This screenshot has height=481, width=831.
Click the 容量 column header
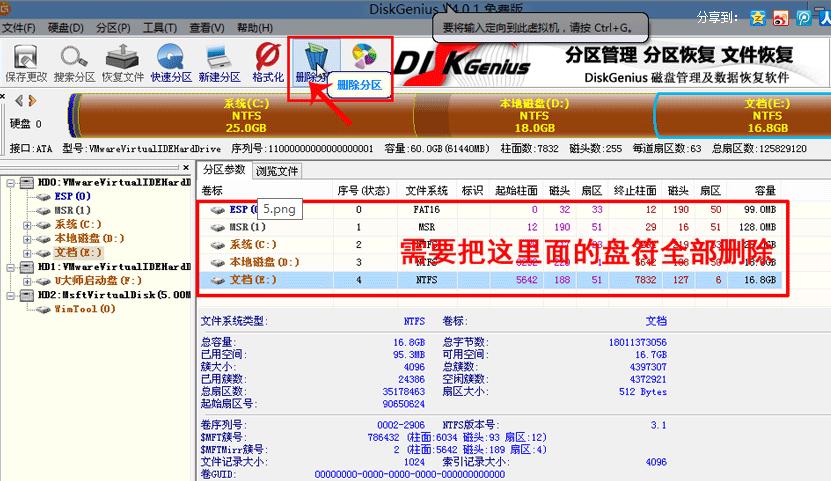pos(765,191)
